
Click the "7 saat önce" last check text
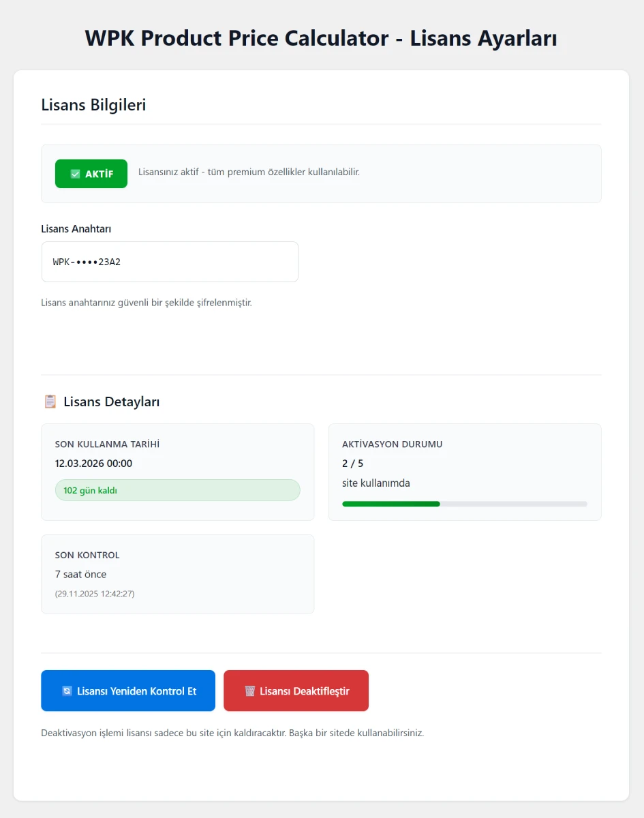pyautogui.click(x=80, y=575)
